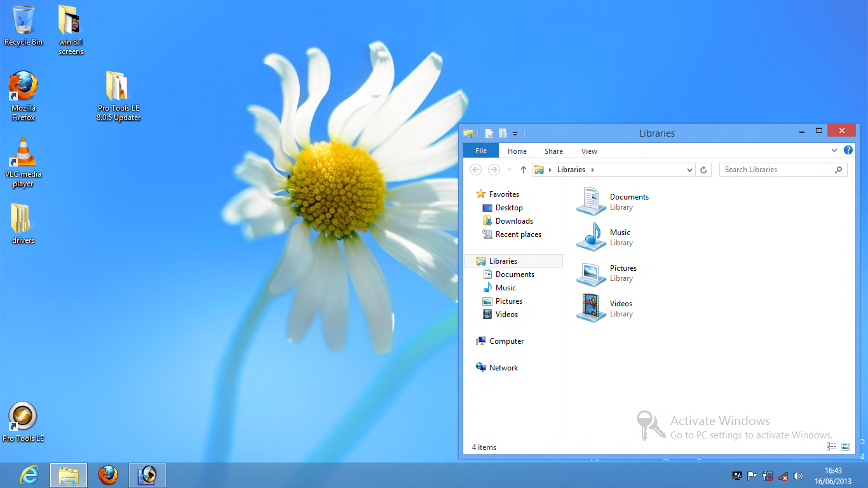
Task: Click the volume speaker tray icon
Action: coord(798,476)
